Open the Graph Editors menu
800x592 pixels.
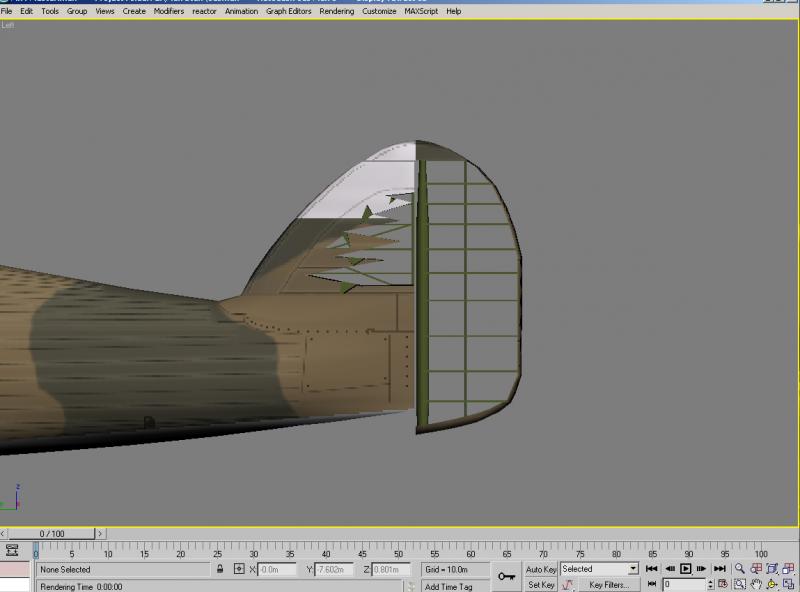(x=288, y=11)
